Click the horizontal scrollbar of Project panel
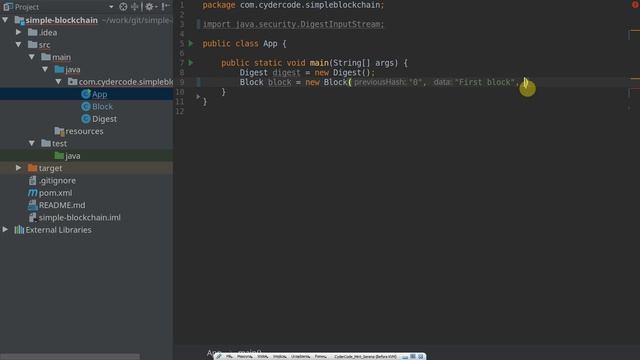640x360 pixels. point(70,357)
